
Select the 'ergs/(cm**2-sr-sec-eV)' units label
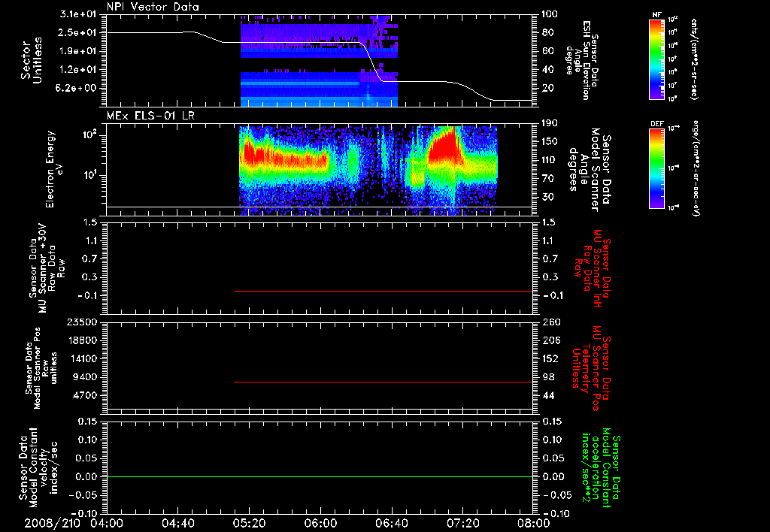696,168
